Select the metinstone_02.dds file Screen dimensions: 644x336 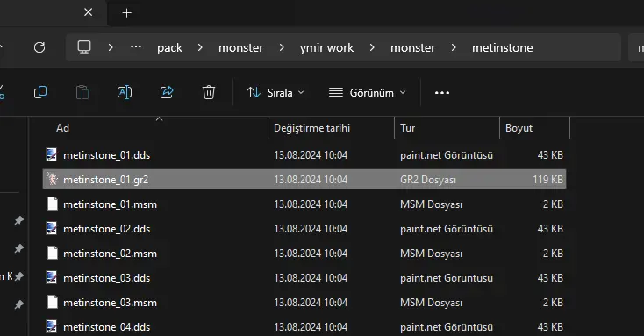(x=304, y=229)
